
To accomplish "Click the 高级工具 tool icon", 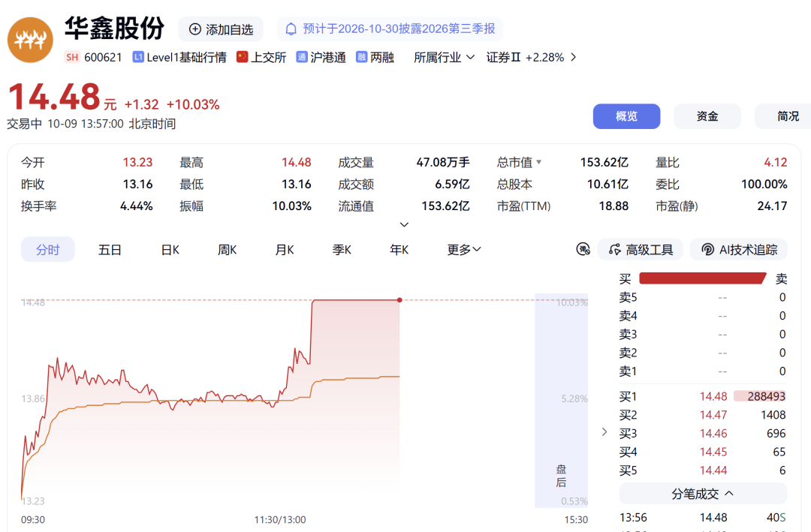I will tap(615, 250).
